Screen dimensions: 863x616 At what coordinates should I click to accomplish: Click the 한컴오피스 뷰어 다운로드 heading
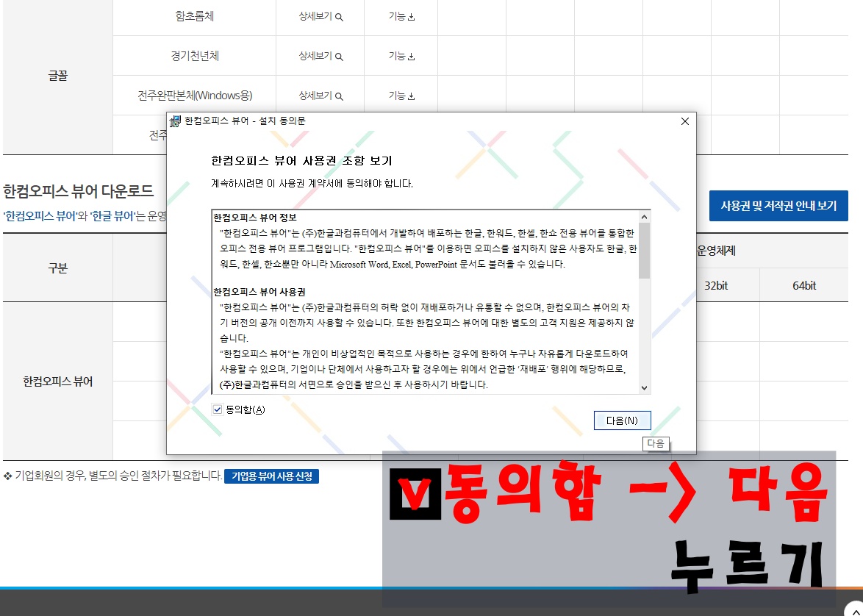[x=78, y=191]
